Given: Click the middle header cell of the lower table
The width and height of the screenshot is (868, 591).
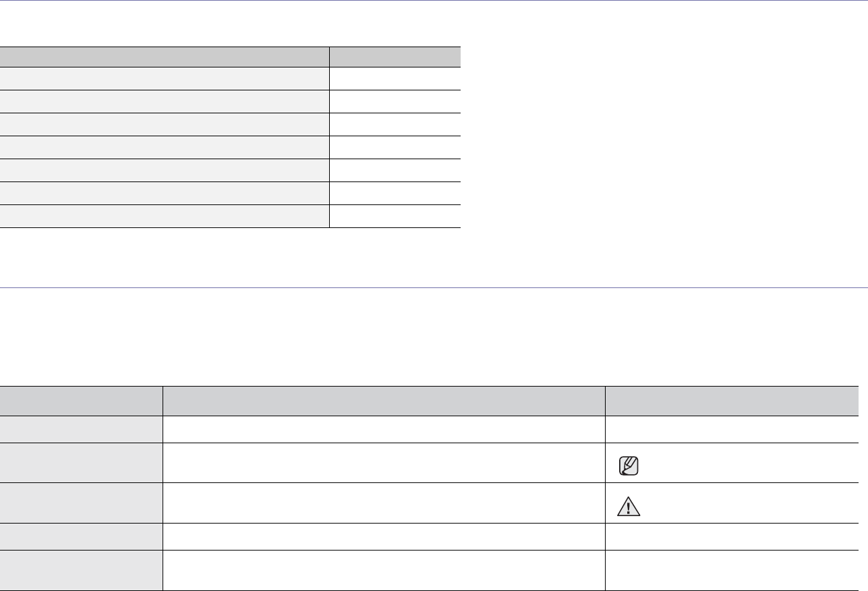Looking at the screenshot, I should point(384,401).
